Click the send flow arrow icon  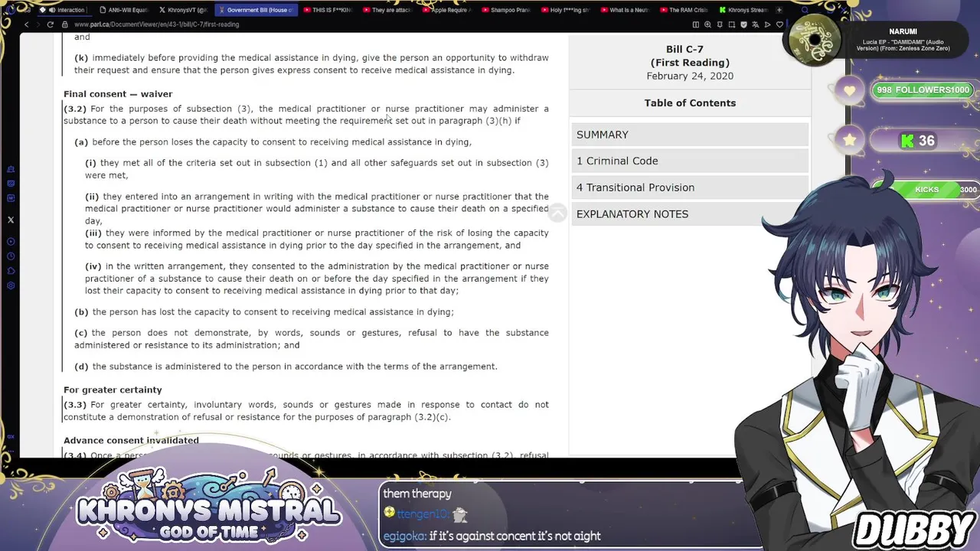pos(767,24)
